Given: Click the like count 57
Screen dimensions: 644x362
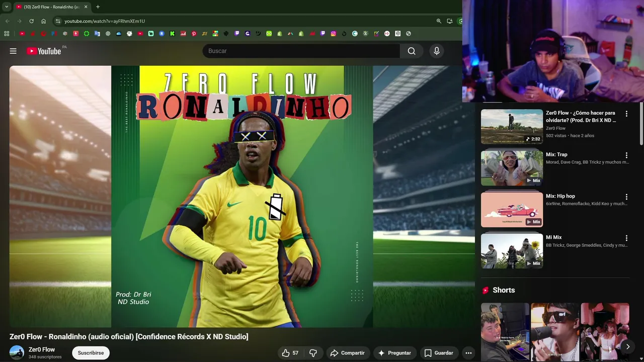Looking at the screenshot, I should tap(295, 353).
